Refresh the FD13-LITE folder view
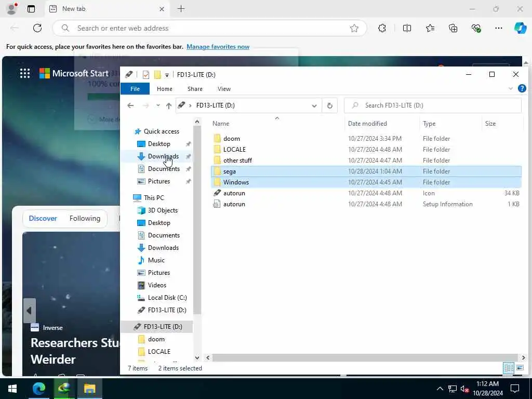This screenshot has width=532, height=399. 329,106
